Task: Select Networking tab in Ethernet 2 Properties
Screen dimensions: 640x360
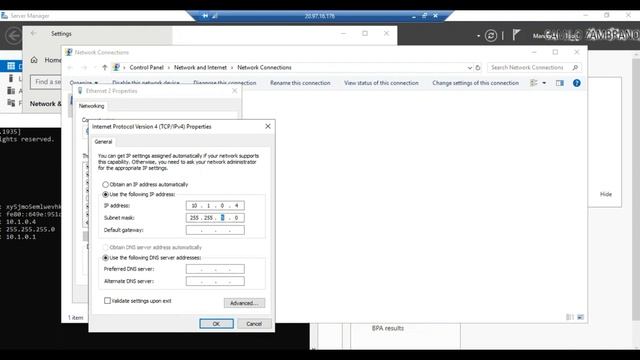Action: (91, 106)
